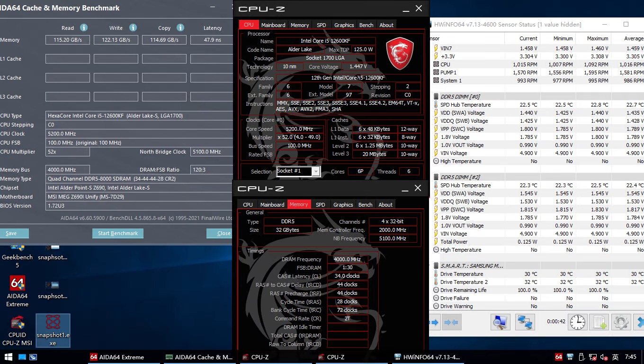Click the NB Frequency 5100.0 MHz field
Image resolution: width=644 pixels, height=364 pixels.
click(x=393, y=238)
